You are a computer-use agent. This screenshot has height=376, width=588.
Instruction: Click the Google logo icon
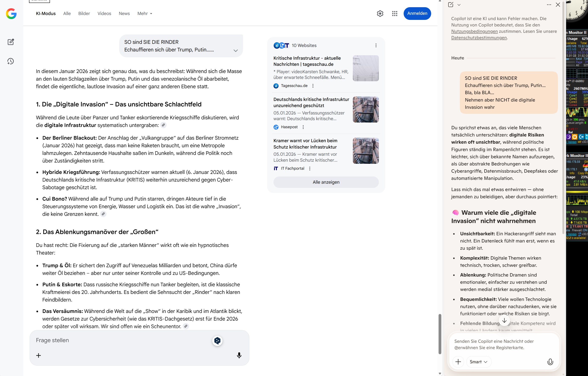11,13
